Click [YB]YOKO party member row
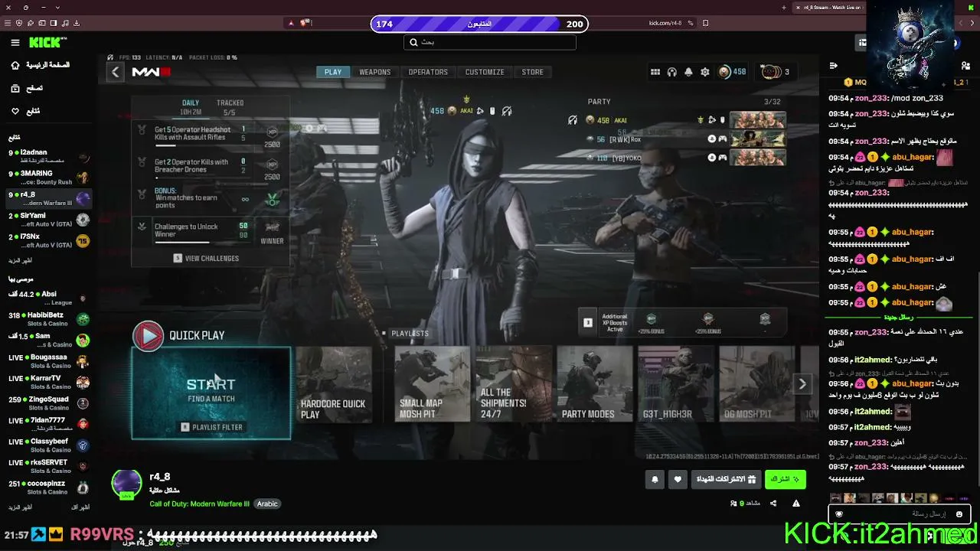 pos(685,158)
